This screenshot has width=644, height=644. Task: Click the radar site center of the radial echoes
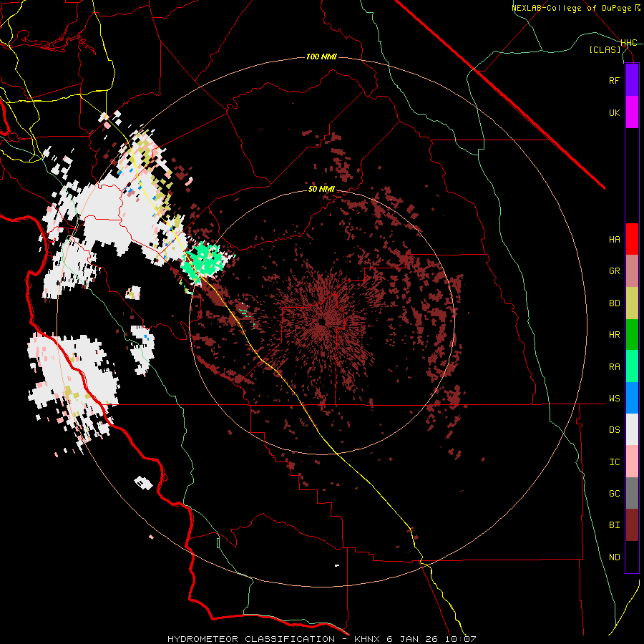pos(321,323)
